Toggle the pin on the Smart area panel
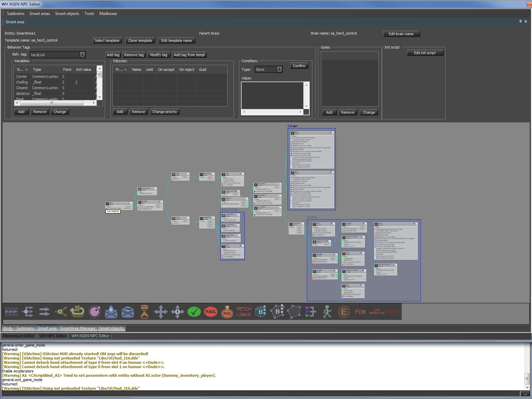Image resolution: width=532 pixels, height=399 pixels. tap(520, 21)
